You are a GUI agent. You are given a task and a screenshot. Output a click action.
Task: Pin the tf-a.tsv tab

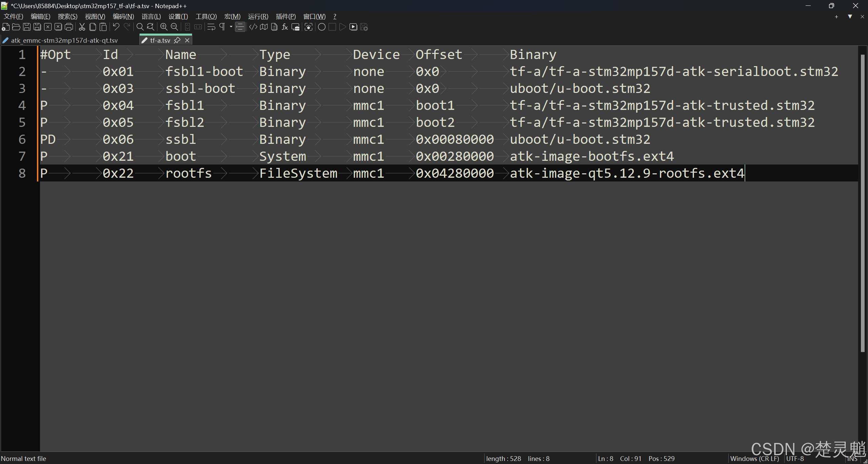click(177, 40)
